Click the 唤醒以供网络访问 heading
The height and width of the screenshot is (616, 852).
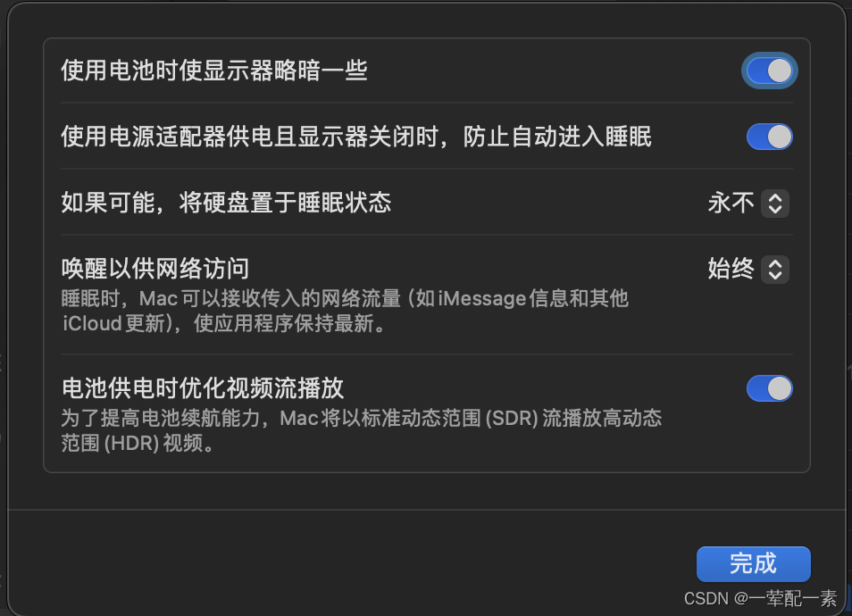[x=155, y=269]
